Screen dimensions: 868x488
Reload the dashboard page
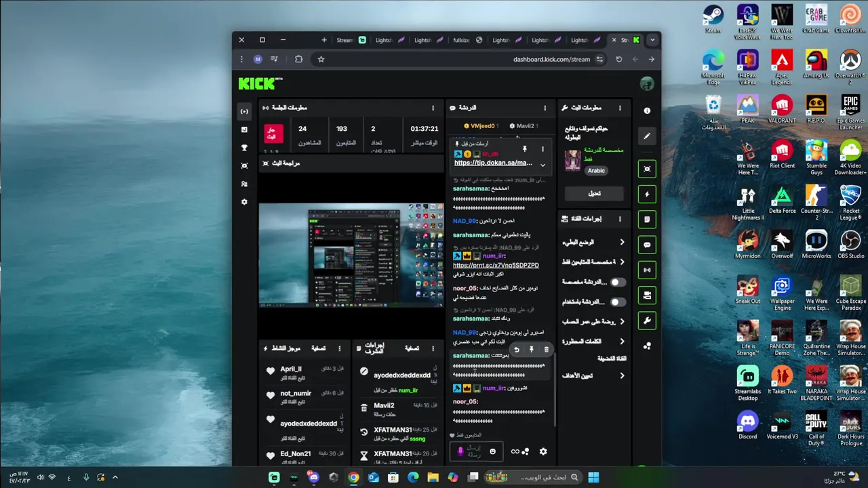point(618,59)
